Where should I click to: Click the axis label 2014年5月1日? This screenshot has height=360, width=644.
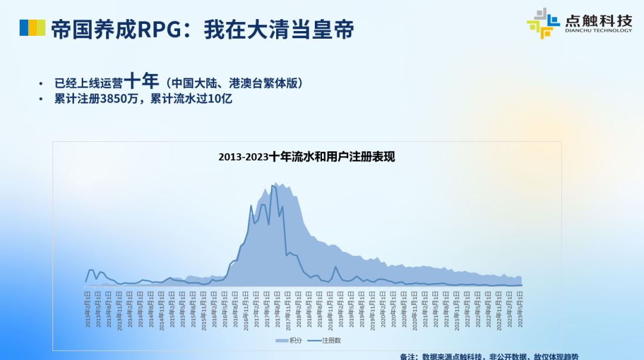[x=141, y=309]
